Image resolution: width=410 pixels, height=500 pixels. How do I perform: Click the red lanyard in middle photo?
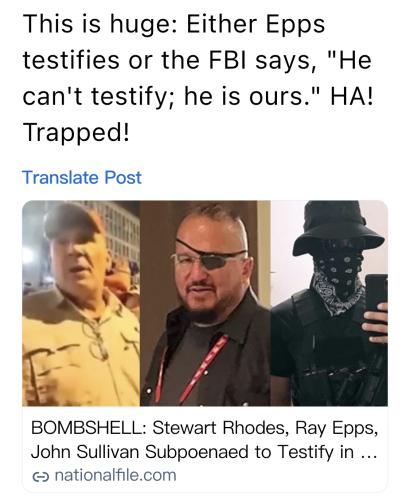tap(193, 368)
